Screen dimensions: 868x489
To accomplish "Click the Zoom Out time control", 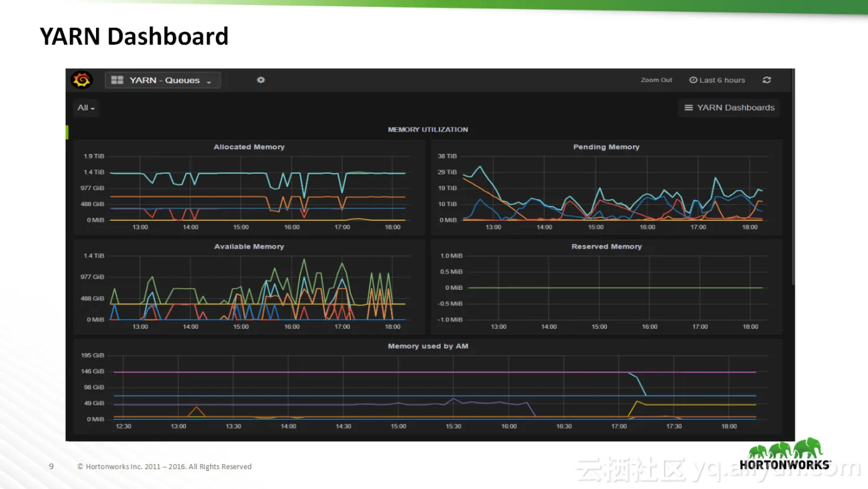I will click(657, 80).
